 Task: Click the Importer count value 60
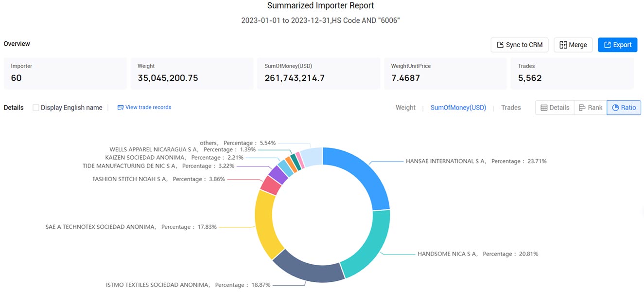click(x=16, y=78)
